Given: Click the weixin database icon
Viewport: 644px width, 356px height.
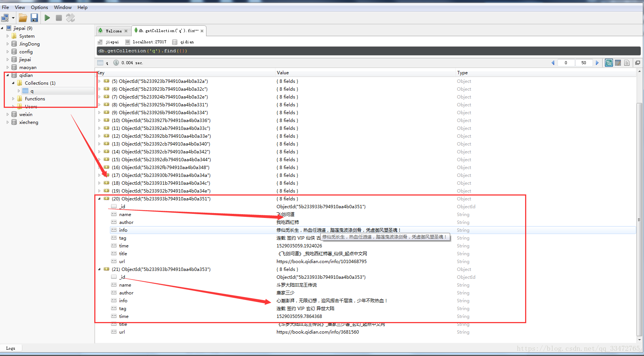Looking at the screenshot, I should tap(14, 114).
